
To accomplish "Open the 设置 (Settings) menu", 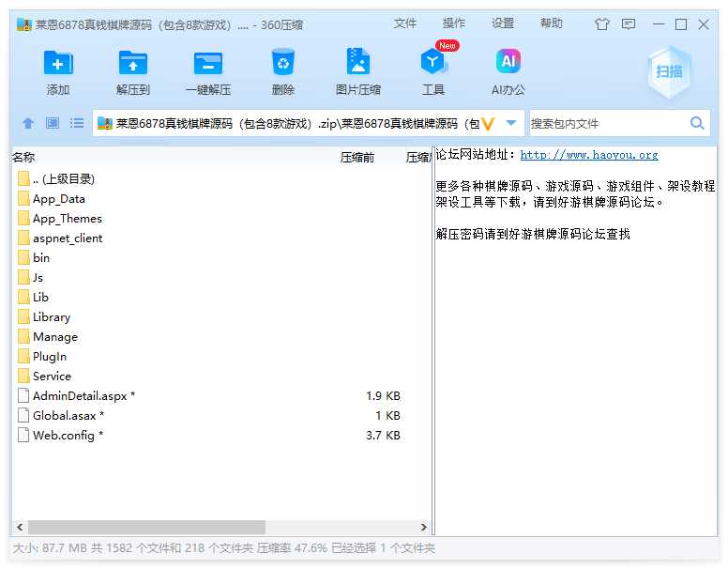I will coord(503,23).
